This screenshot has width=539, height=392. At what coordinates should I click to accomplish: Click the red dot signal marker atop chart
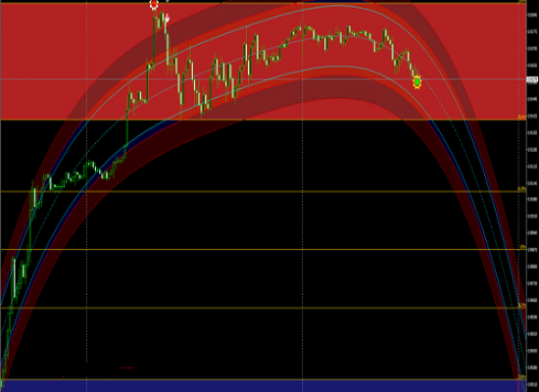154,4
